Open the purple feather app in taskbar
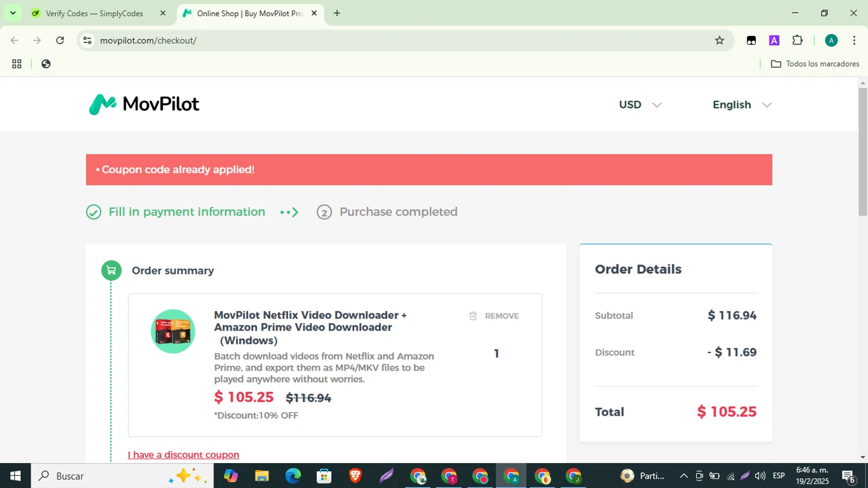 pyautogui.click(x=387, y=476)
